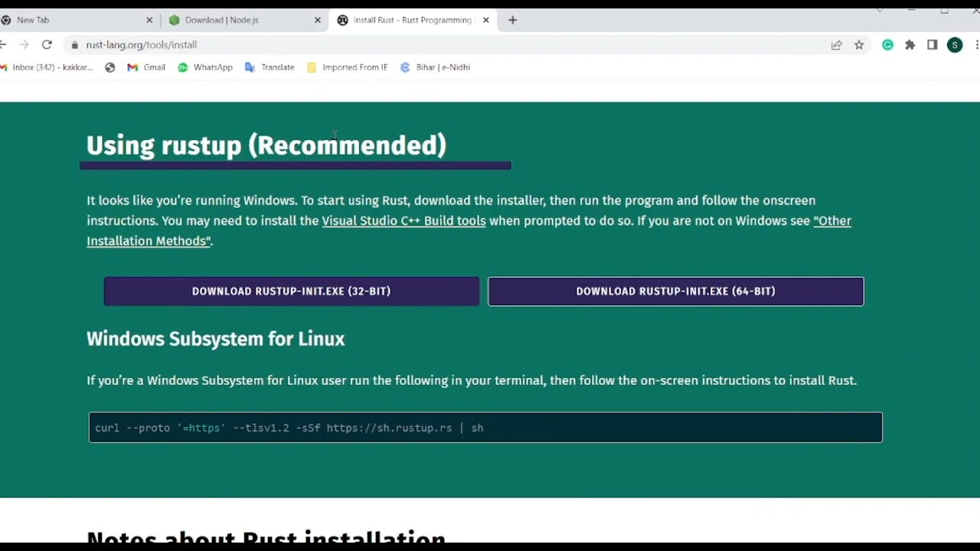Follow the Visual Studio C++ Build tools link
This screenshot has width=980, height=551.
[403, 220]
